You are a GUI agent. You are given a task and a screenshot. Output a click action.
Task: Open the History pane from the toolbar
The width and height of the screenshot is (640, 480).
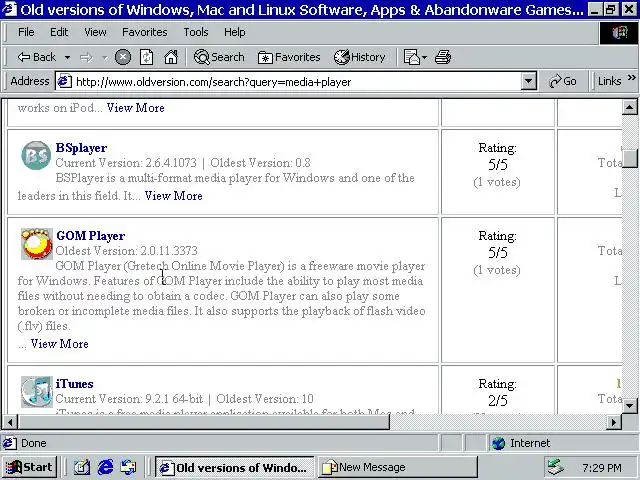coord(360,57)
